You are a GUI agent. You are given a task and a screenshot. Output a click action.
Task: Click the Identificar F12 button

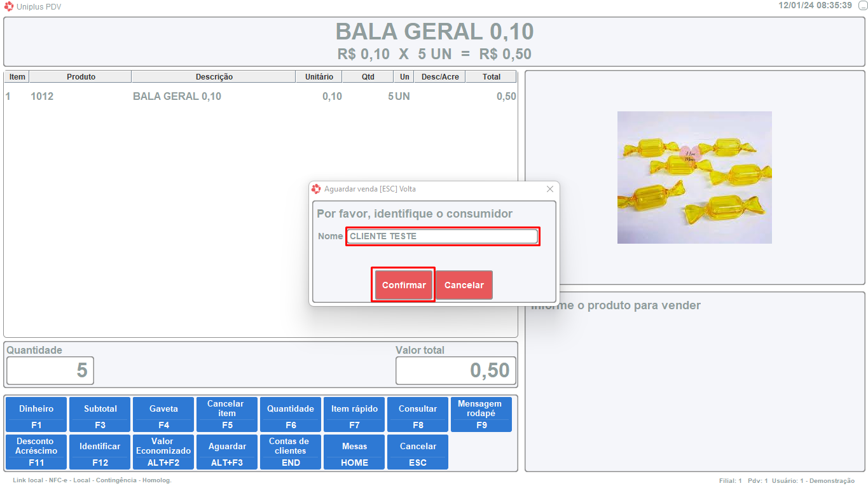pos(100,452)
